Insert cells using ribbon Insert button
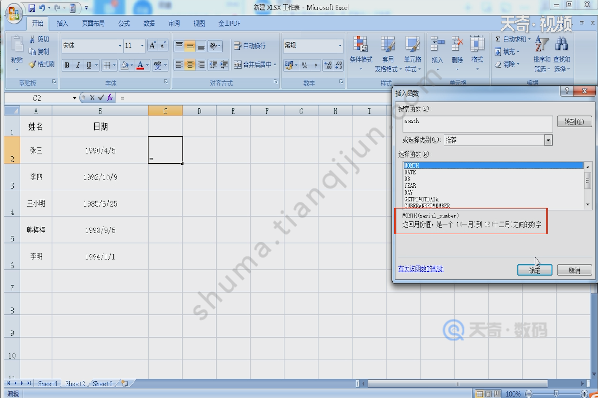Screen dimensions: 598x398 click(437, 54)
